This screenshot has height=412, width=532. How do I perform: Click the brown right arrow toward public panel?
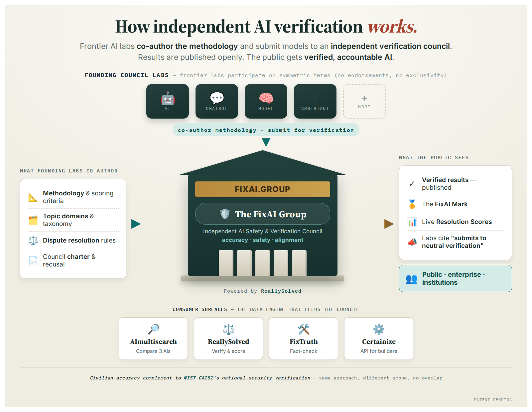(x=389, y=224)
